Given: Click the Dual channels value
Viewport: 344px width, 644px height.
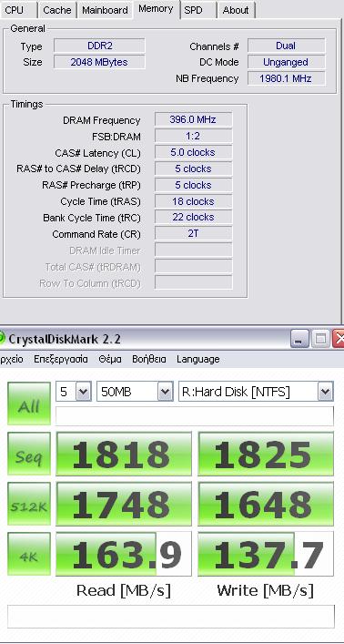Looking at the screenshot, I should (286, 46).
